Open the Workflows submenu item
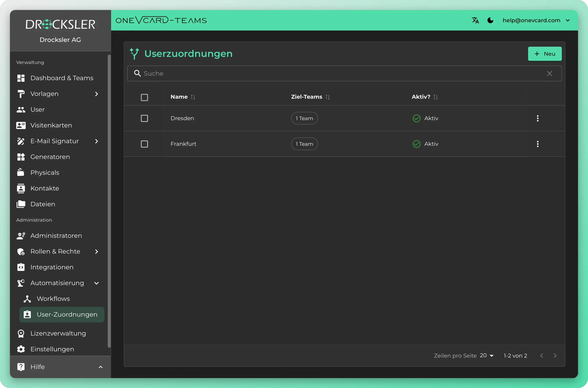Screen dimensions: 588x388 point(62,299)
